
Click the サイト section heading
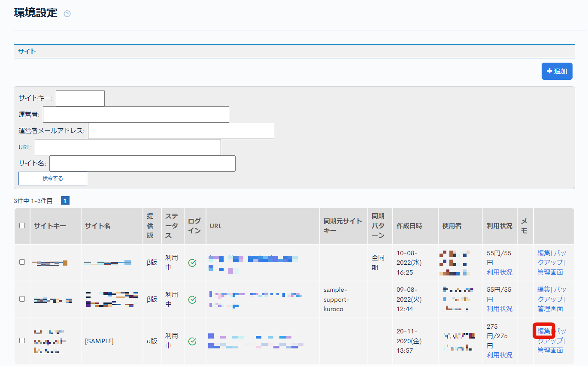point(27,51)
